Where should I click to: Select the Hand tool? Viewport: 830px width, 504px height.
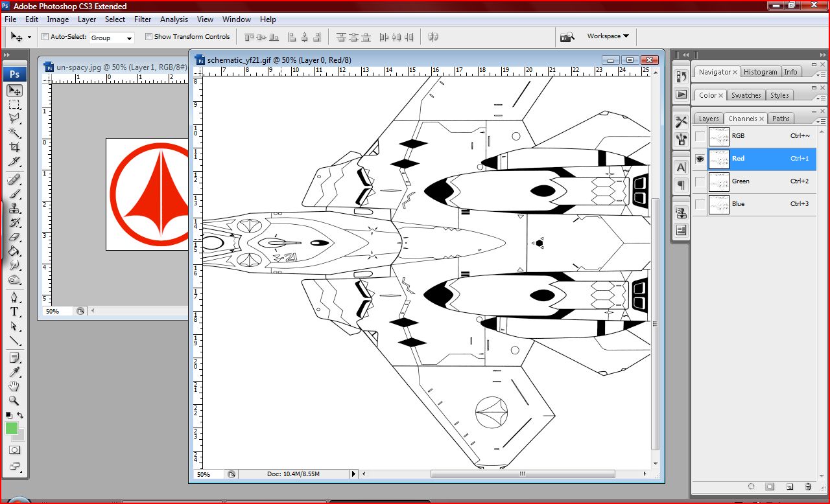(x=14, y=386)
